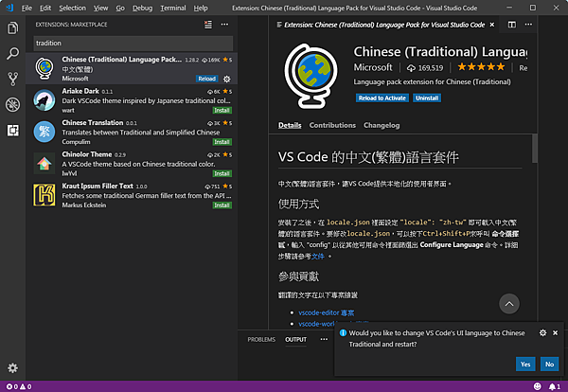This screenshot has width=568, height=392.
Task: Open editor more actions menu
Action: pos(528,25)
